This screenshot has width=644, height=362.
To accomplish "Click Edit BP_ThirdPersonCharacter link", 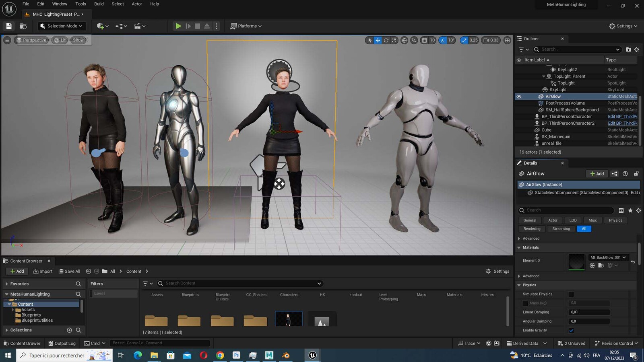I will tap(622, 117).
